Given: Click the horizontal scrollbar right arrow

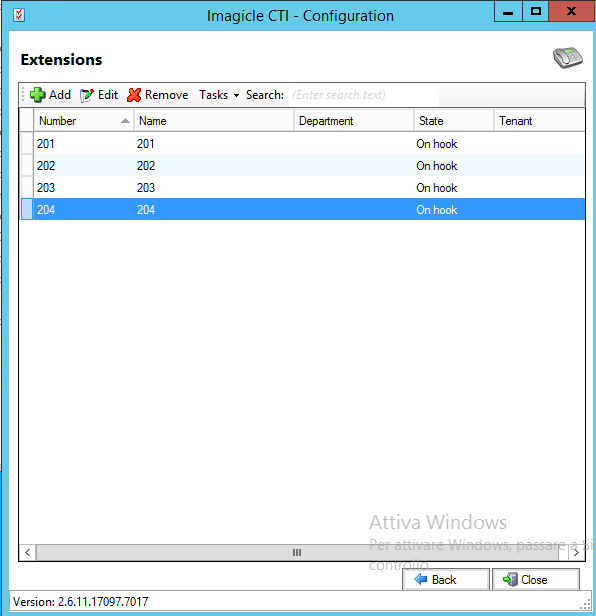Looking at the screenshot, I should [x=576, y=552].
